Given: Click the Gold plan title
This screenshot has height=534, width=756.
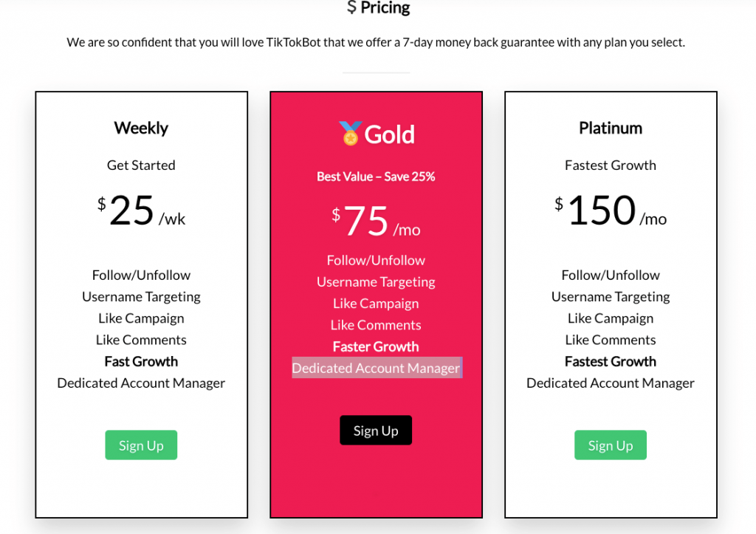Looking at the screenshot, I should [389, 134].
